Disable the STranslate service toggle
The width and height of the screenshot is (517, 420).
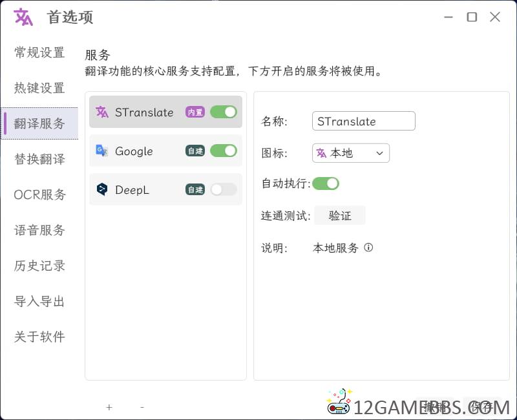pos(224,112)
